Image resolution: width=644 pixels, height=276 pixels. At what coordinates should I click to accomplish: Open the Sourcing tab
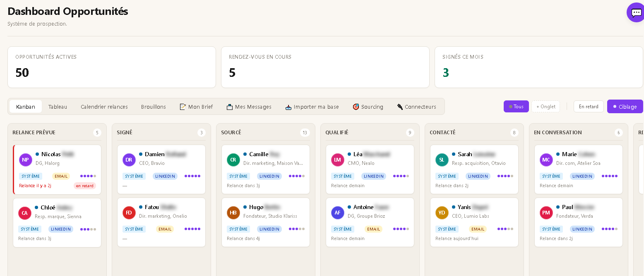(368, 107)
